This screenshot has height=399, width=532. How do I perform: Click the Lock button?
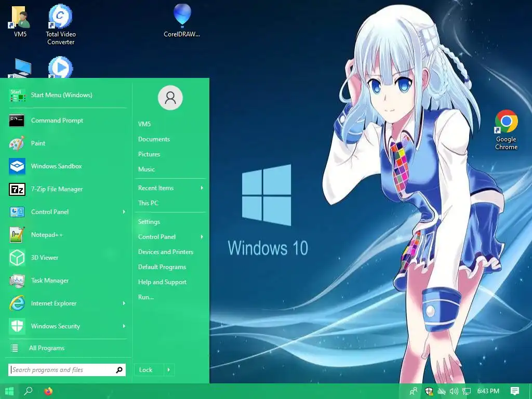point(149,370)
